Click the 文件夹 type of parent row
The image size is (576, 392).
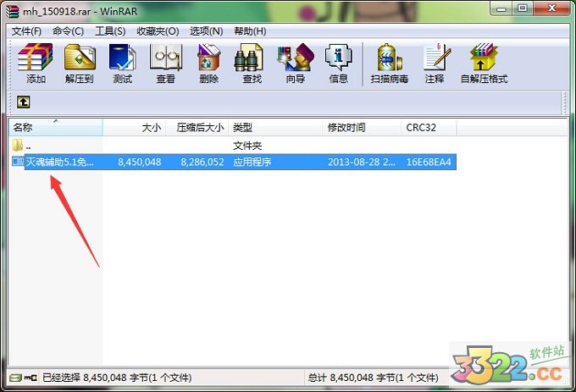247,146
